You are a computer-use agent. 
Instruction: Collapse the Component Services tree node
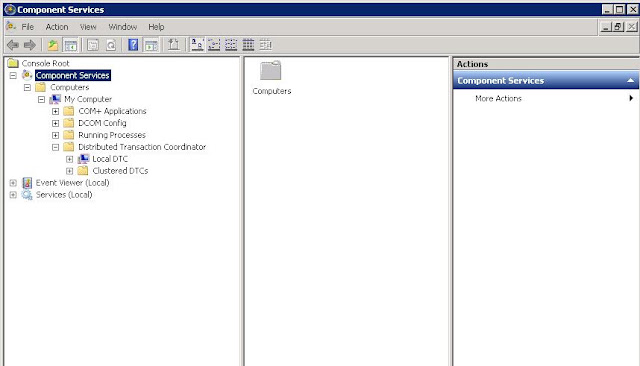(x=13, y=75)
